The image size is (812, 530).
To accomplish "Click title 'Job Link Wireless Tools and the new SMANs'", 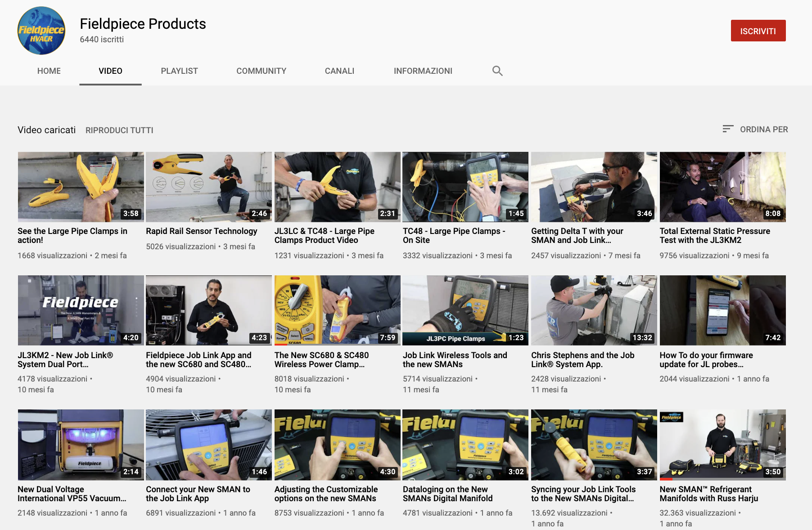I will pos(455,359).
